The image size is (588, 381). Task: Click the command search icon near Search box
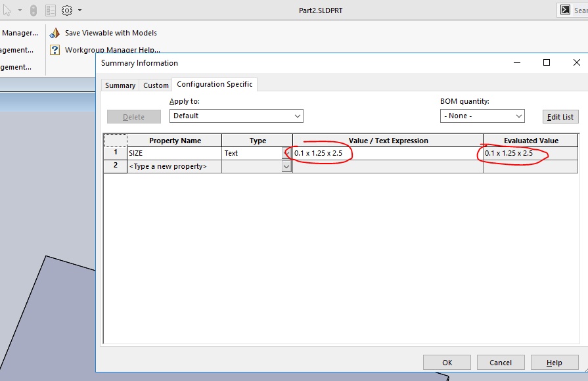[x=565, y=10]
